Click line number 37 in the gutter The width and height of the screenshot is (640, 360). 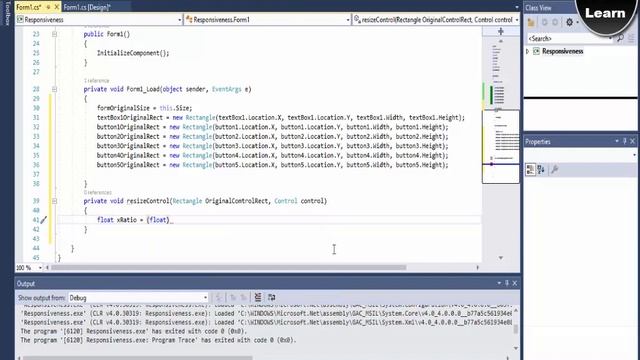click(36, 174)
